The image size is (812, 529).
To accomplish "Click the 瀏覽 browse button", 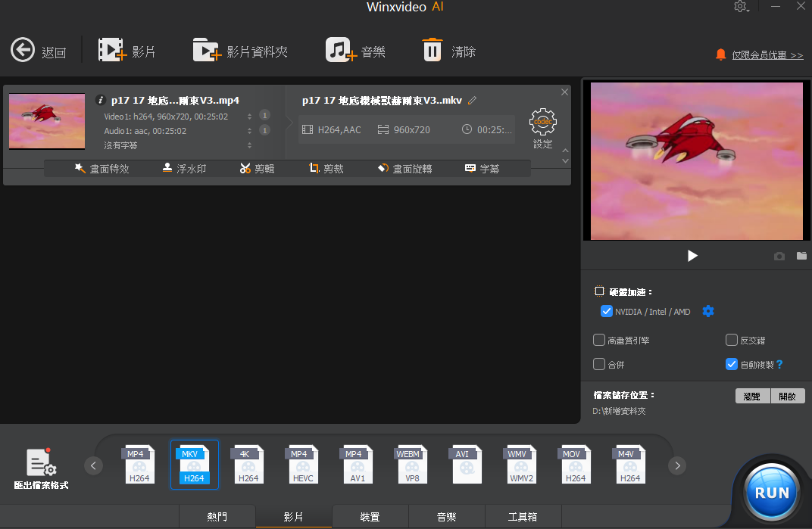I will 752,396.
